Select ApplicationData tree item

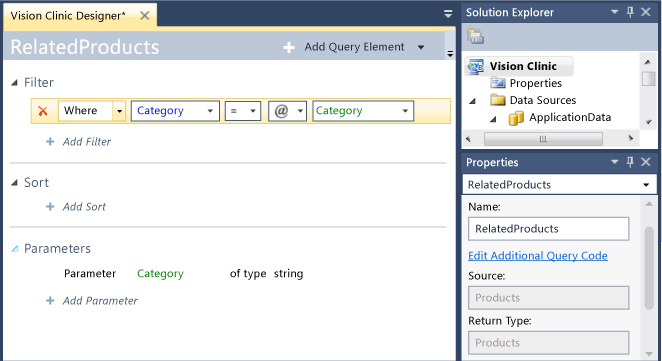(x=570, y=117)
